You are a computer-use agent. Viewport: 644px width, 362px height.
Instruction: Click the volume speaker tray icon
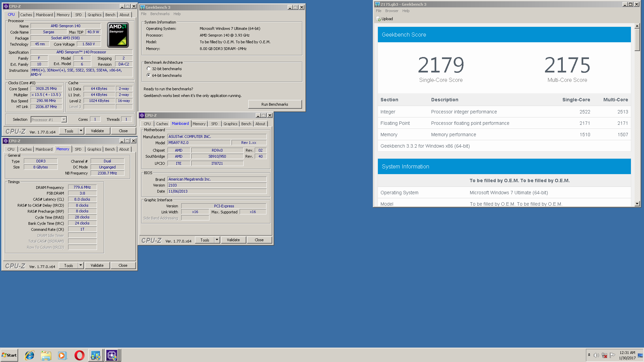tap(596, 355)
